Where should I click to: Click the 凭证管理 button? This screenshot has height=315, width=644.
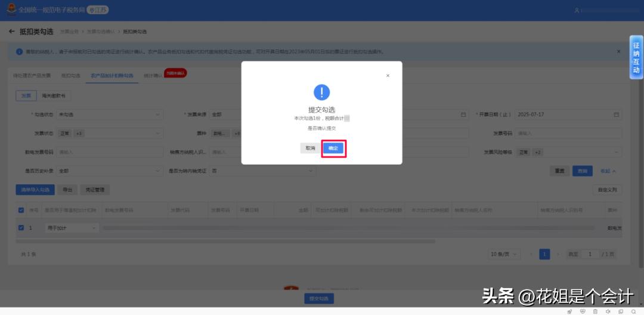pos(95,190)
